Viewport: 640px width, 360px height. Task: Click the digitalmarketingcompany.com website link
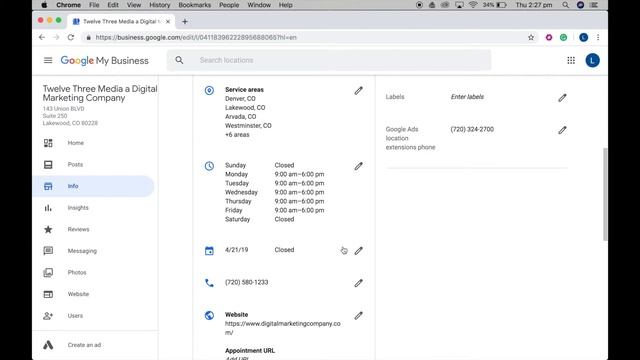(282, 328)
